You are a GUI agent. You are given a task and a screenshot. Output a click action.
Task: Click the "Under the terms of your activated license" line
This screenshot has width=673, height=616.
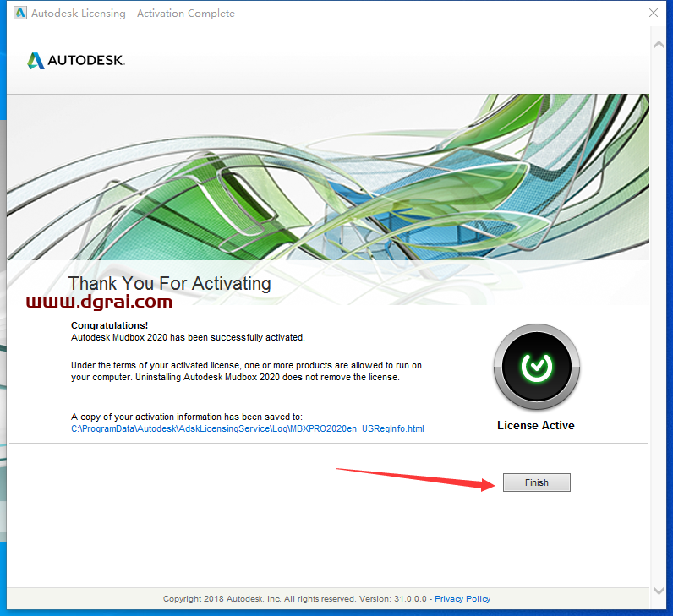coord(246,366)
